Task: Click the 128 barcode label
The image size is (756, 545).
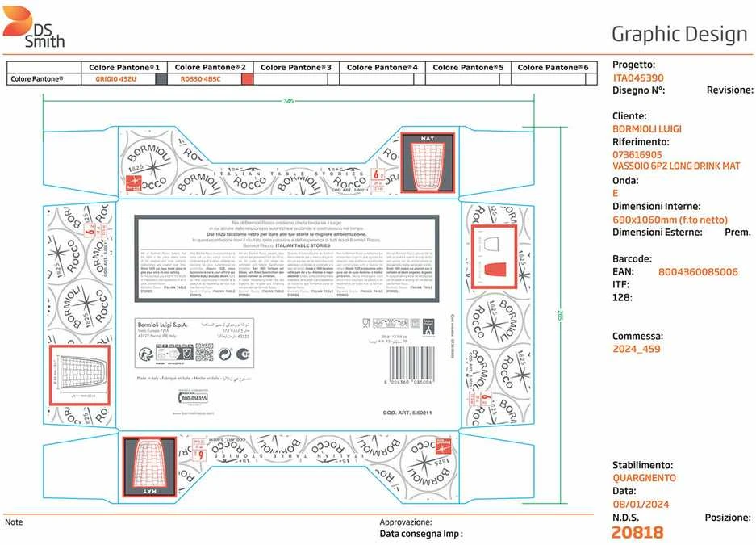Action: [x=622, y=298]
